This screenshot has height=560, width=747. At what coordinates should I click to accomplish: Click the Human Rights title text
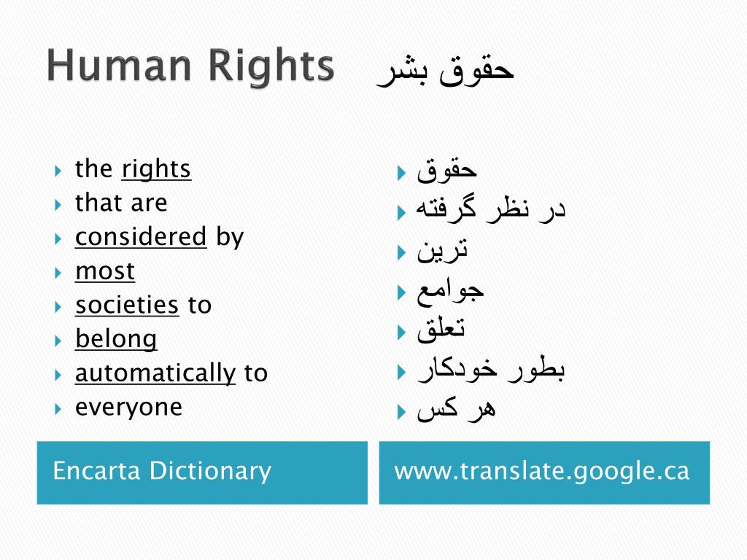tap(190, 66)
